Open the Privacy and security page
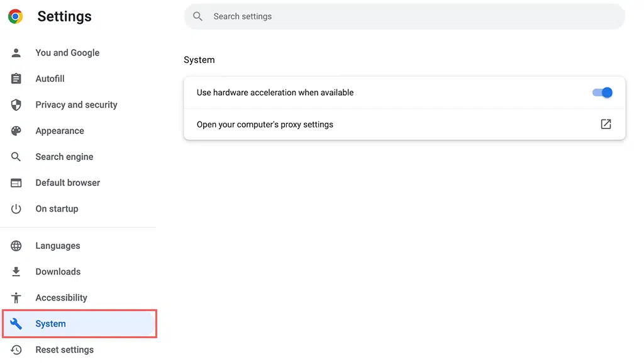Image resolution: width=644 pixels, height=364 pixels. [x=76, y=105]
